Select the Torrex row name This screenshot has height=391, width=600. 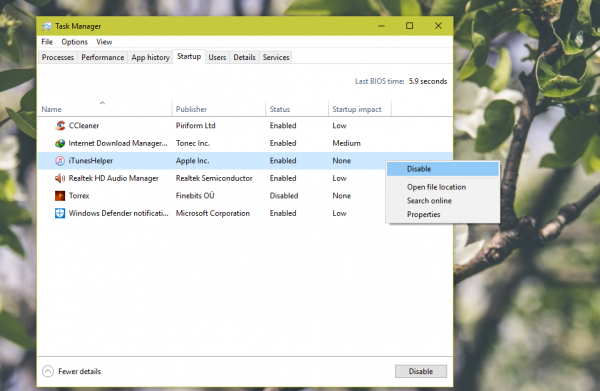[x=79, y=196]
